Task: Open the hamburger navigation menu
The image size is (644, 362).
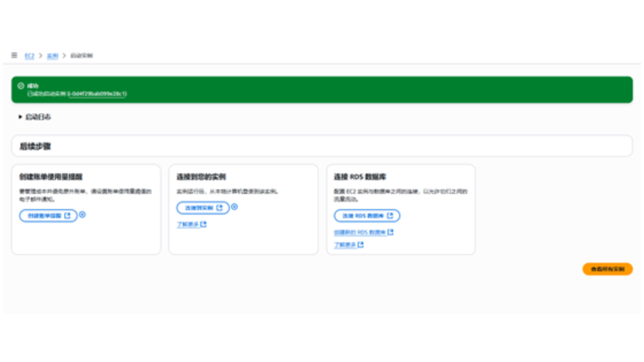Action: pyautogui.click(x=14, y=55)
